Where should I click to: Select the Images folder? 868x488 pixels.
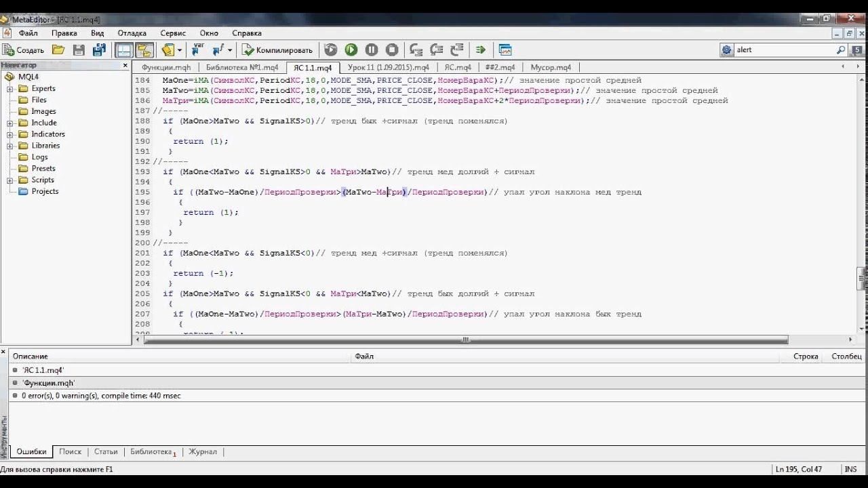click(43, 111)
